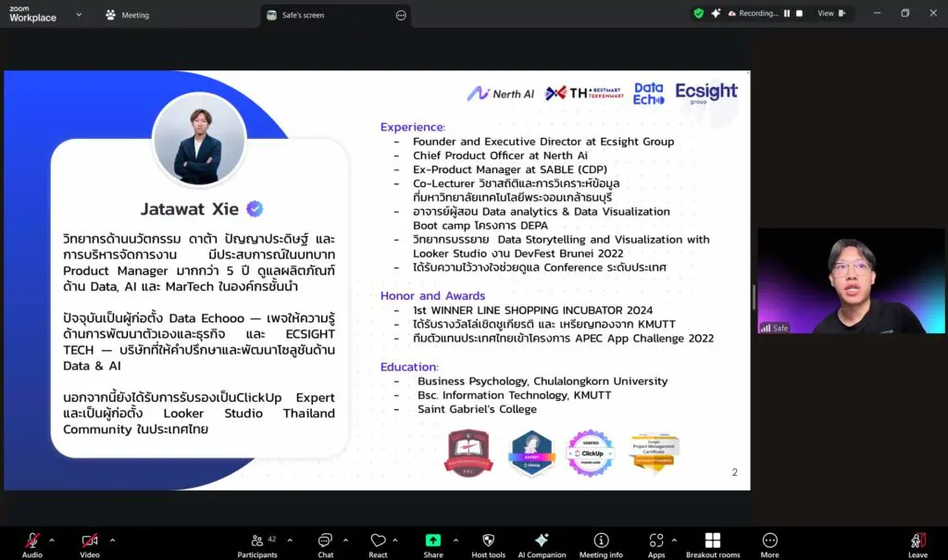Click the 'Honor and Awards' heading
Screen dimensions: 948x560
(x=432, y=295)
